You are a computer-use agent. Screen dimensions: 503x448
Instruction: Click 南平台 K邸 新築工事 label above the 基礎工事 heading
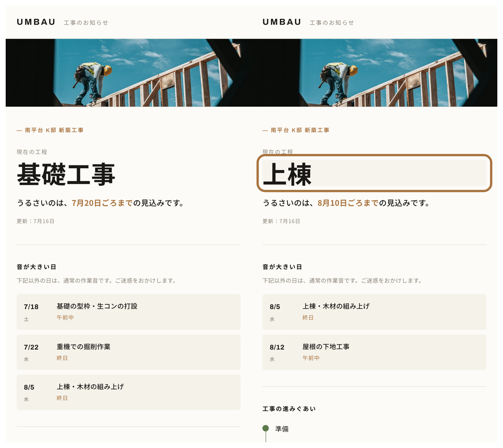click(54, 130)
